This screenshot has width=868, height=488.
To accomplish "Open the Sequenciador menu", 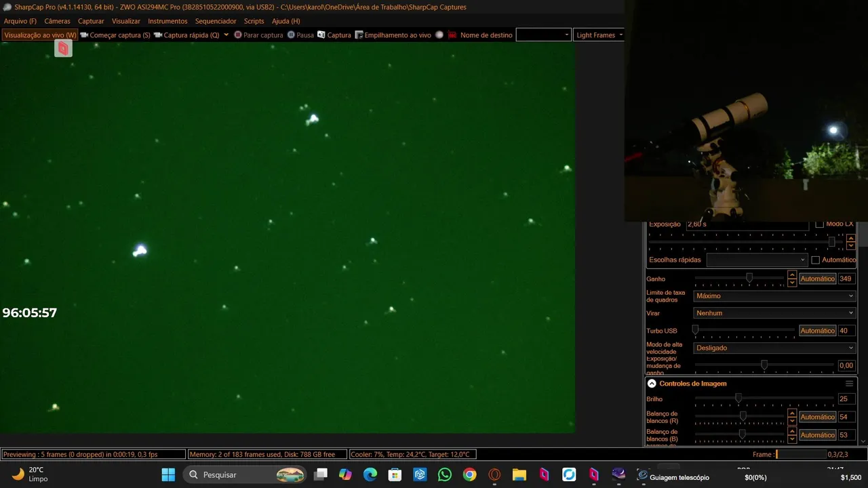I will pyautogui.click(x=216, y=21).
